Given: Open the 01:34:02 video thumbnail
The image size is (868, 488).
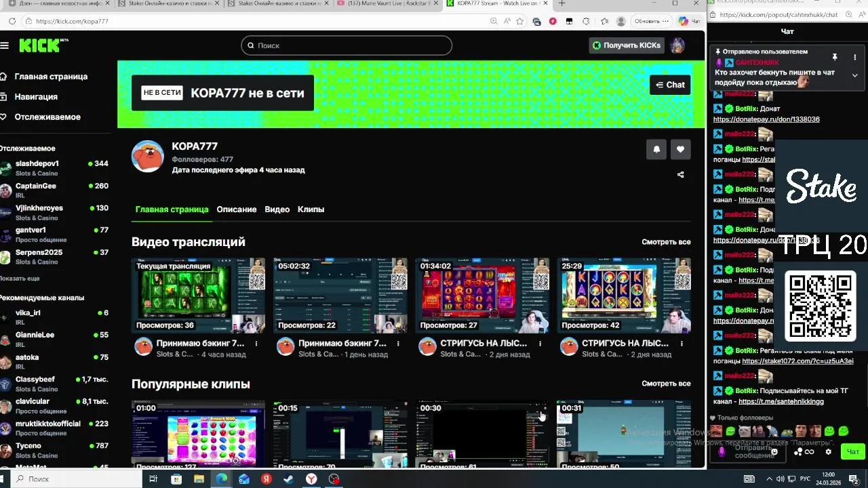Looking at the screenshot, I should click(x=482, y=296).
